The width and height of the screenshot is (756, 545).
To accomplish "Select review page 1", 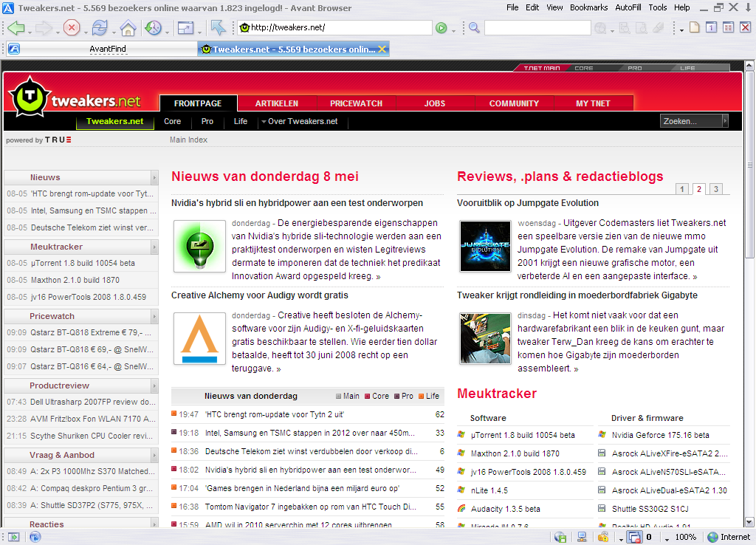I will [681, 189].
